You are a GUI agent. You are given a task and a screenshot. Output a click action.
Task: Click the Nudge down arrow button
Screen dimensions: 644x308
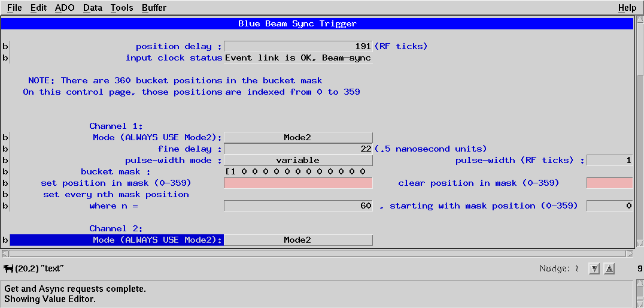[x=594, y=268]
